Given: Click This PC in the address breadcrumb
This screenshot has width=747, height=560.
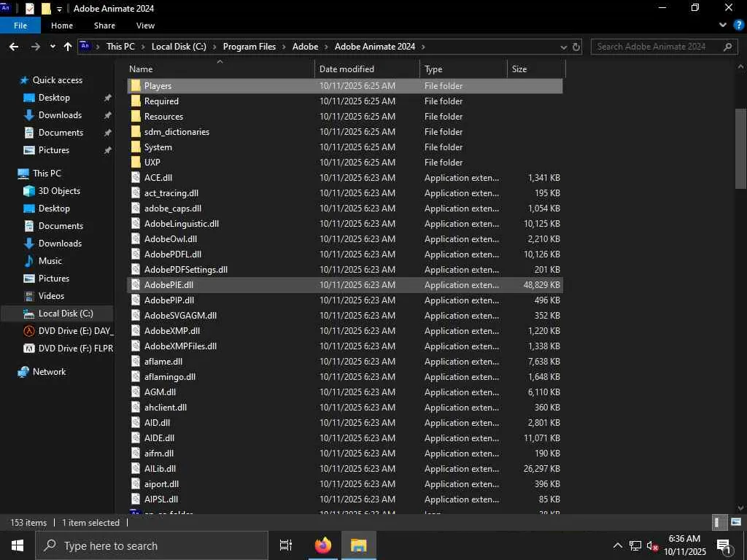Looking at the screenshot, I should 120,47.
